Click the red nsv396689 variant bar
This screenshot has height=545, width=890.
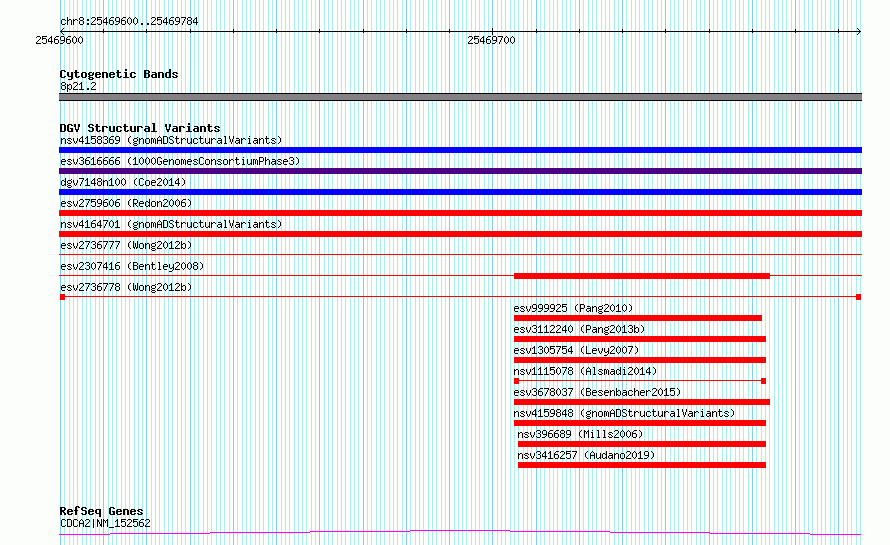point(642,444)
